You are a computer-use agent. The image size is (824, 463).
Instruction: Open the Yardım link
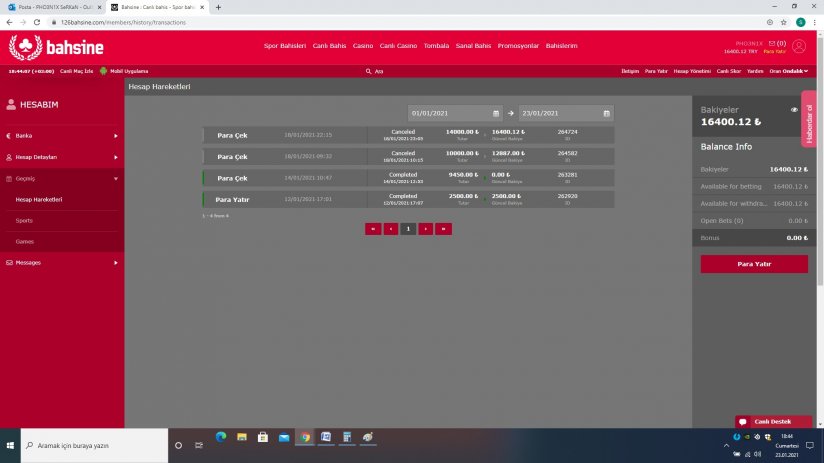755,71
